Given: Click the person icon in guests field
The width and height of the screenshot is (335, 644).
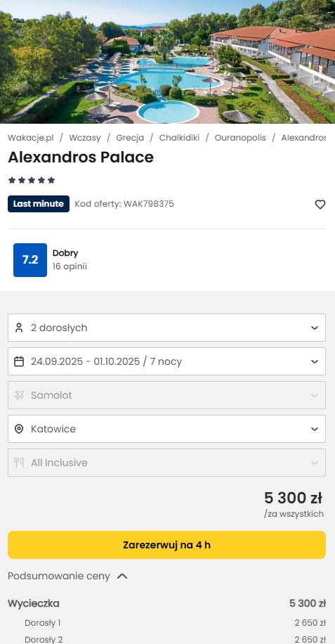Looking at the screenshot, I should tap(19, 328).
